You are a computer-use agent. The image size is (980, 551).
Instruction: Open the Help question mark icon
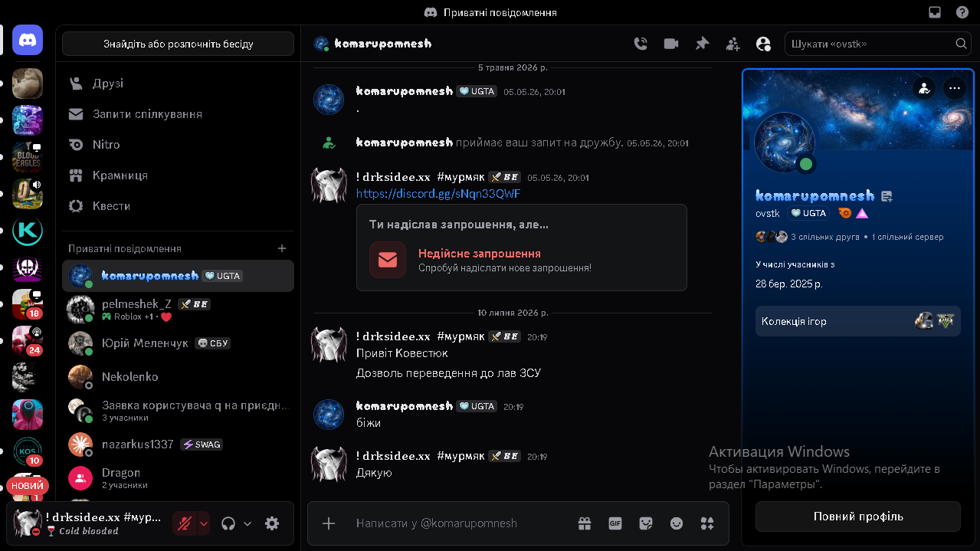[x=962, y=12]
